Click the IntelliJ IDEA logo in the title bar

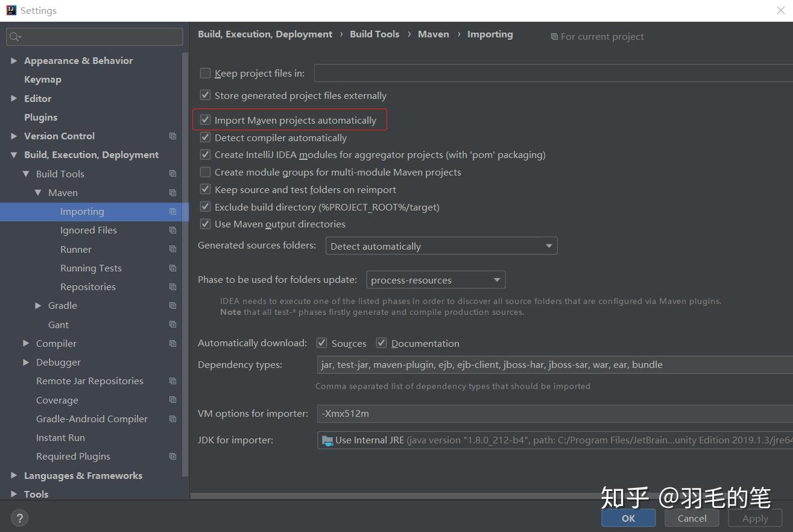[x=11, y=10]
